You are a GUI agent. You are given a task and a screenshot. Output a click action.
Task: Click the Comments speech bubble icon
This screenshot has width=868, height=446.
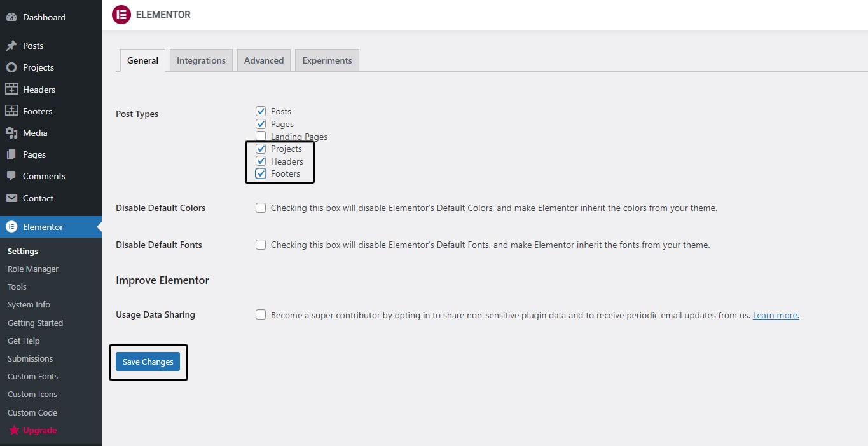pos(11,176)
